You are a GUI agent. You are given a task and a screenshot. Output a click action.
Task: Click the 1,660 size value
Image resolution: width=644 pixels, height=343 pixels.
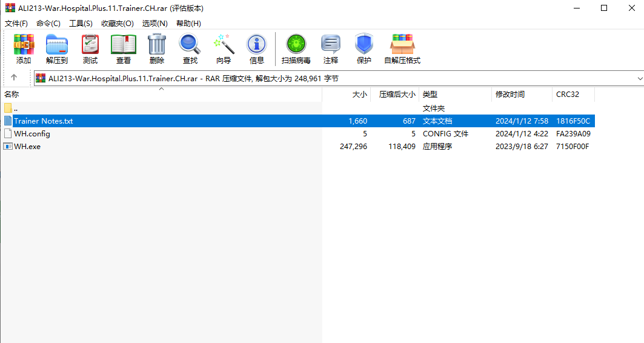pos(357,121)
